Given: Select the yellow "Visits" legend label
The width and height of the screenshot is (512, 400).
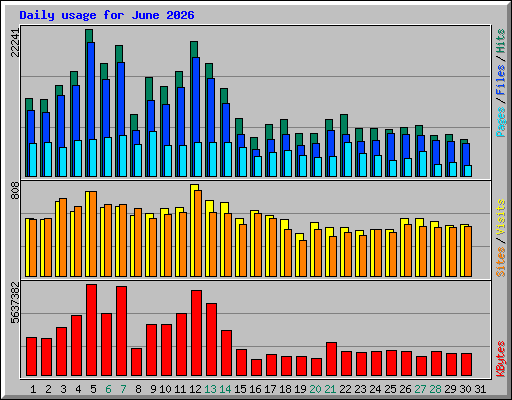Looking at the screenshot, I should pos(501,218).
